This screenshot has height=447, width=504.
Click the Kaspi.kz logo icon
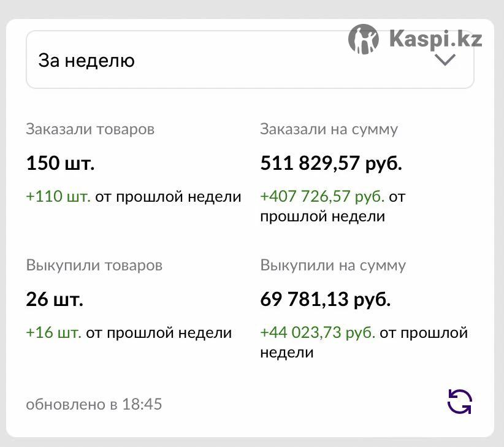coord(364,39)
